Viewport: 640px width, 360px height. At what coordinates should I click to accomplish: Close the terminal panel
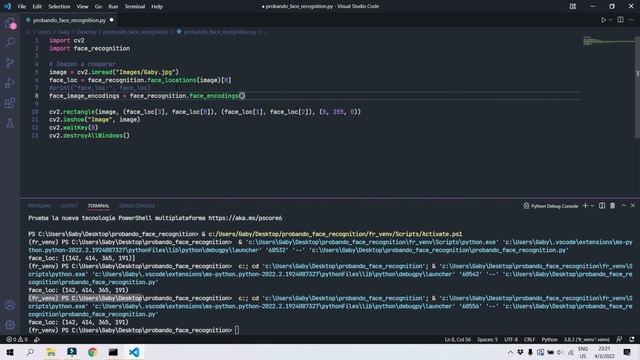633,206
